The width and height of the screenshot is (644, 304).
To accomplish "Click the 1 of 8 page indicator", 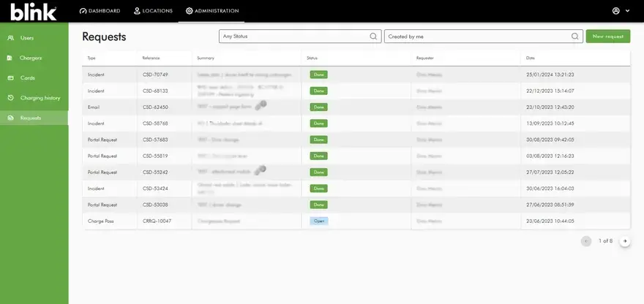I will (605, 241).
